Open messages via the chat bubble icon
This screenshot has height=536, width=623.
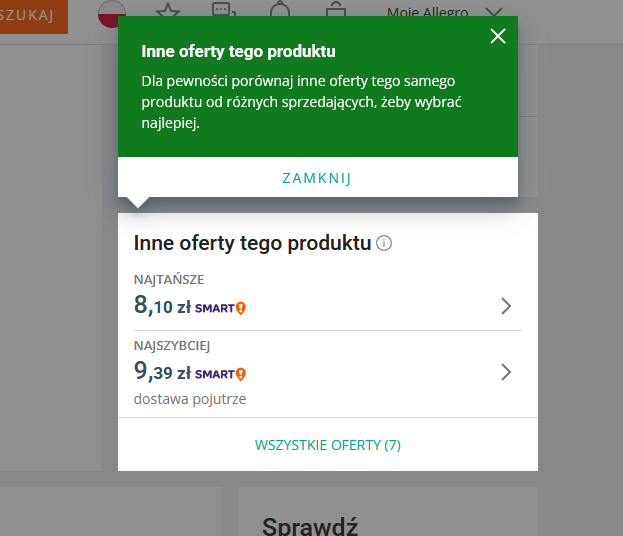(225, 10)
